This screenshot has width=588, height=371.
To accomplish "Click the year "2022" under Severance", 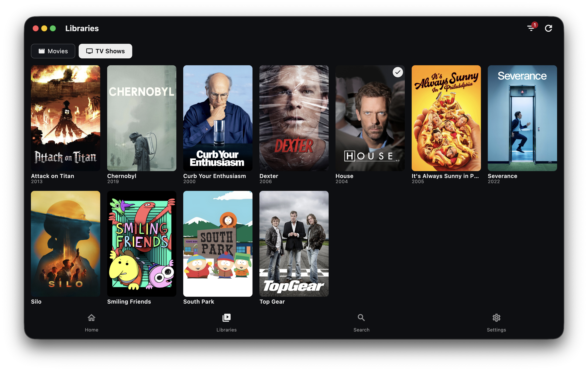I will point(494,182).
